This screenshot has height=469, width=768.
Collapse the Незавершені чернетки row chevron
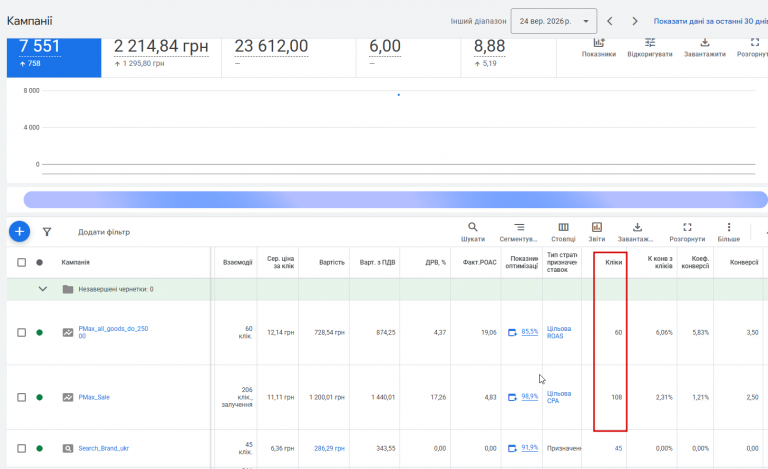click(x=43, y=289)
